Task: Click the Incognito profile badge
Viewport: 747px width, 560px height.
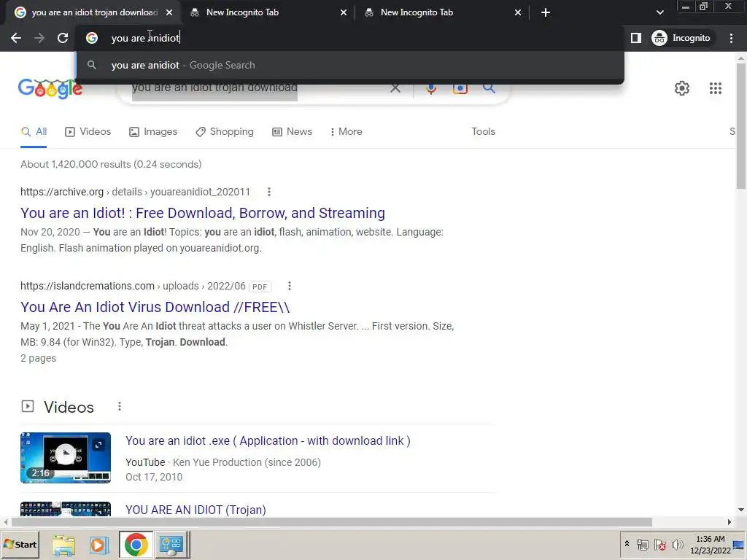Action: [682, 38]
